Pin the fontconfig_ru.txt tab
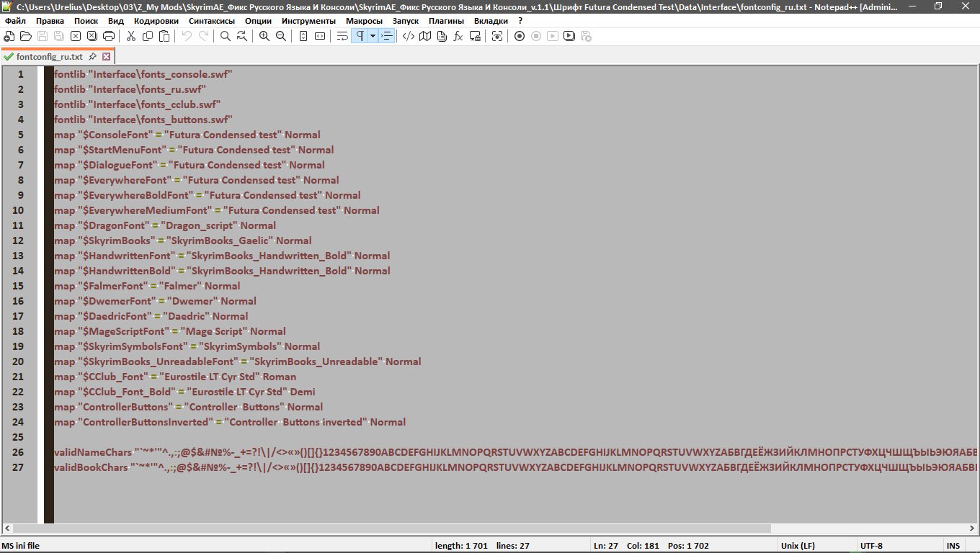This screenshot has width=980, height=553. 93,56
